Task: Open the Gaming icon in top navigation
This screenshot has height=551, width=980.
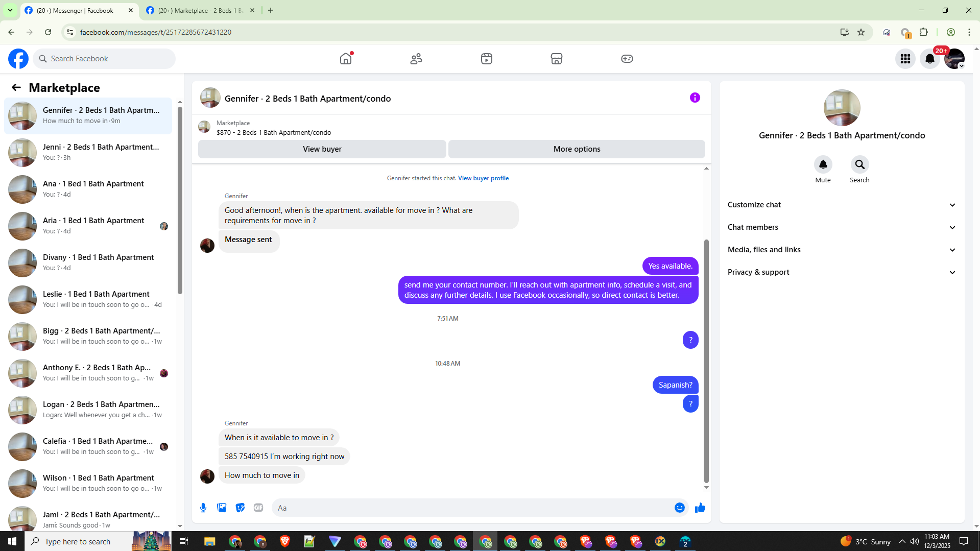Action: pos(627,59)
